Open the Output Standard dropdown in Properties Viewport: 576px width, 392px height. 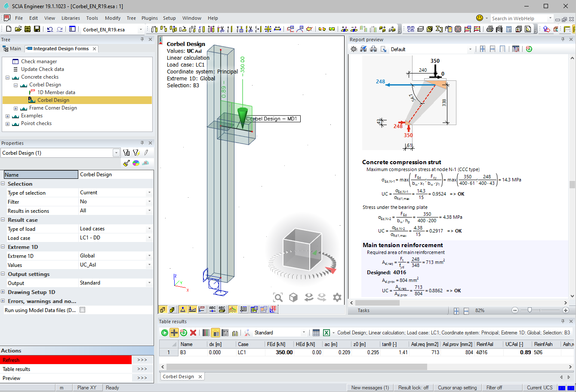149,283
